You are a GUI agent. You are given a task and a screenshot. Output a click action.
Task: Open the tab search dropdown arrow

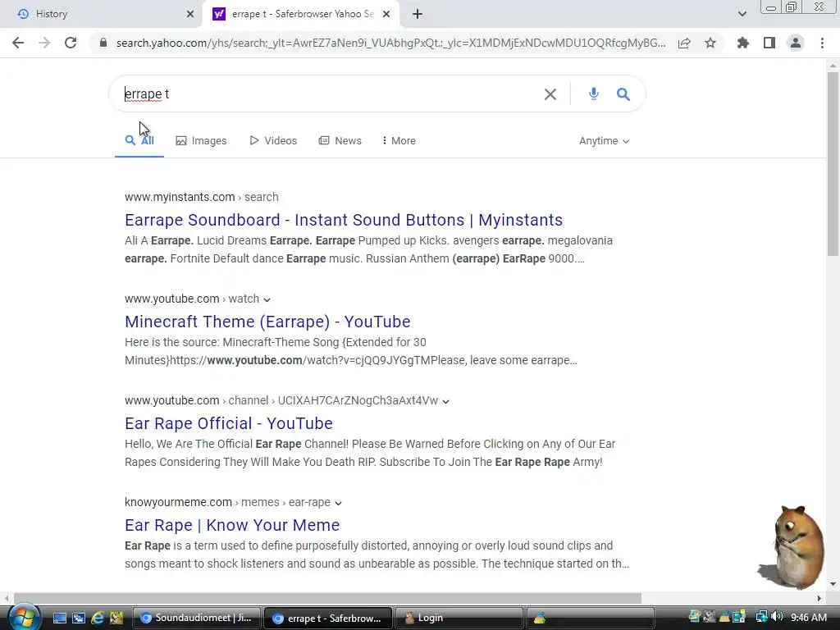click(742, 14)
